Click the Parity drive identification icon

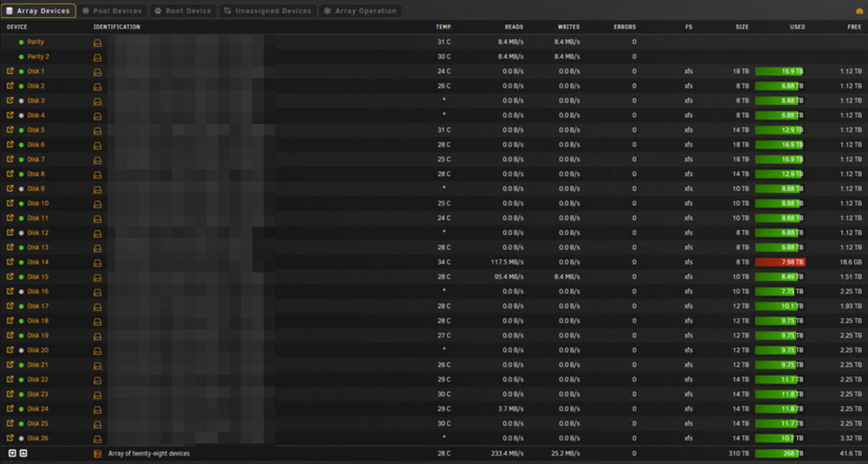pyautogui.click(x=97, y=42)
